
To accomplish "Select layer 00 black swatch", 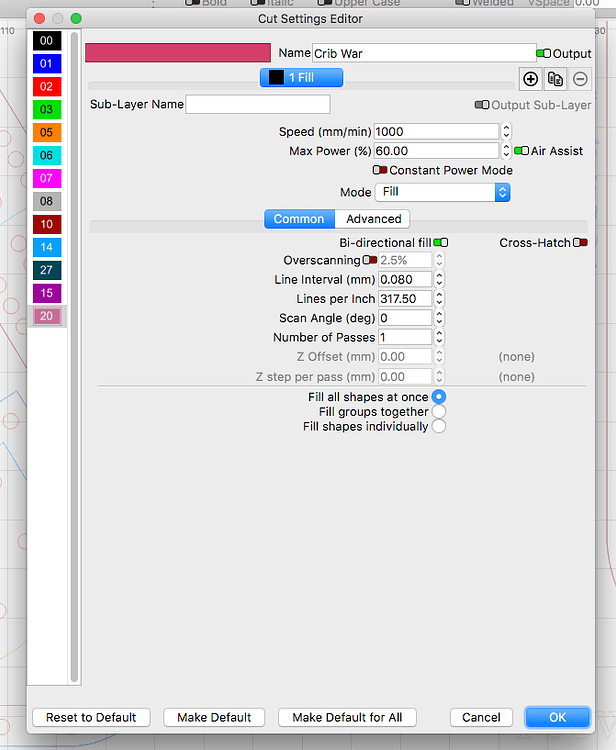I will [47, 41].
